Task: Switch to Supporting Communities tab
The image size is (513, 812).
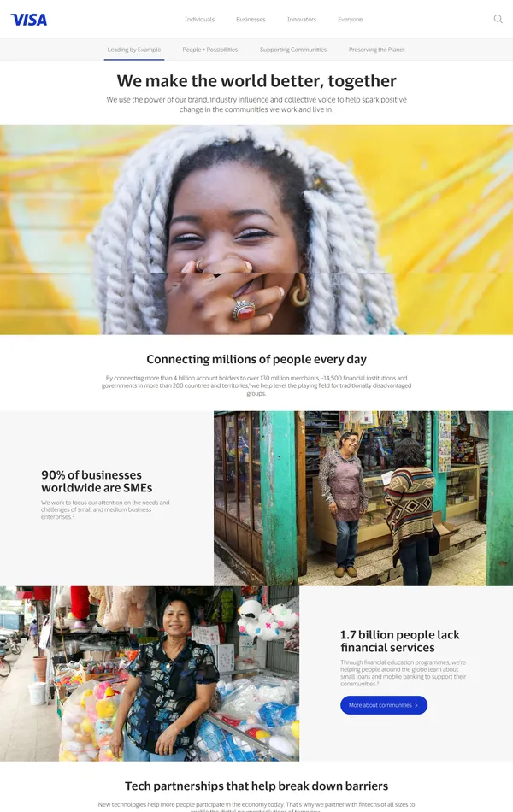Action: pyautogui.click(x=293, y=50)
